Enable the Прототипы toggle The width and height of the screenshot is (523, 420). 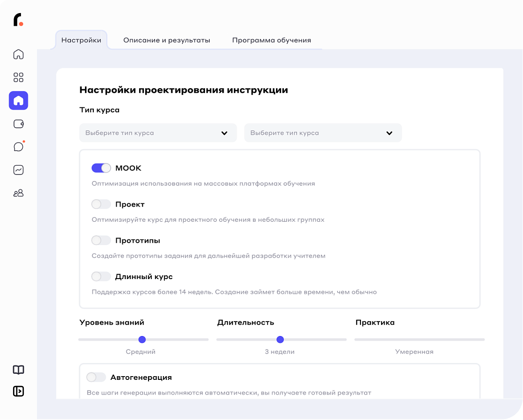click(101, 240)
